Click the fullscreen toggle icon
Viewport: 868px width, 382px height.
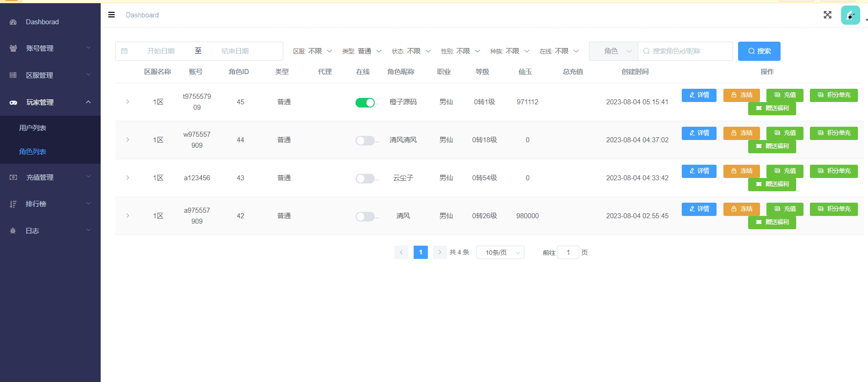pyautogui.click(x=827, y=15)
